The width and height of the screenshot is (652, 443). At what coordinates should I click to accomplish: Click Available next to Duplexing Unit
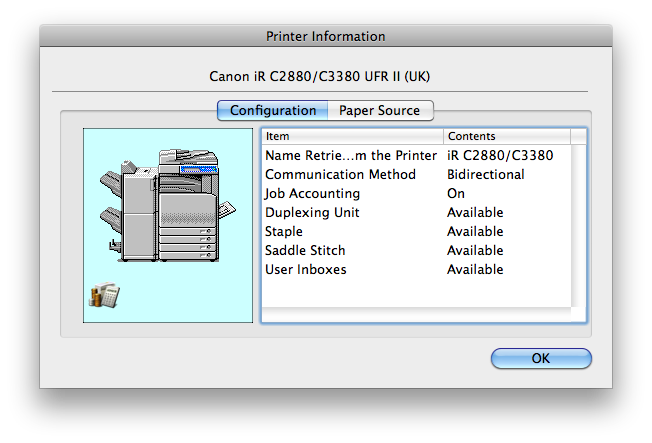475,213
